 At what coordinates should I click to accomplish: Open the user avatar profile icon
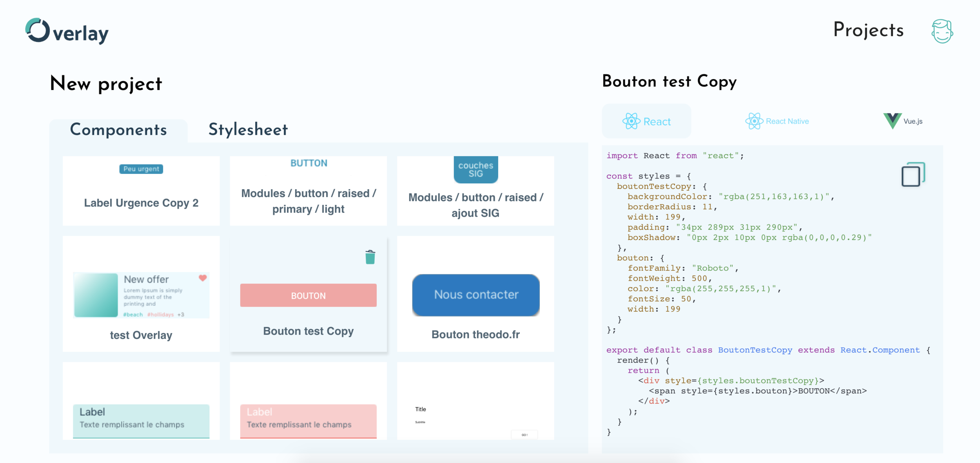942,31
